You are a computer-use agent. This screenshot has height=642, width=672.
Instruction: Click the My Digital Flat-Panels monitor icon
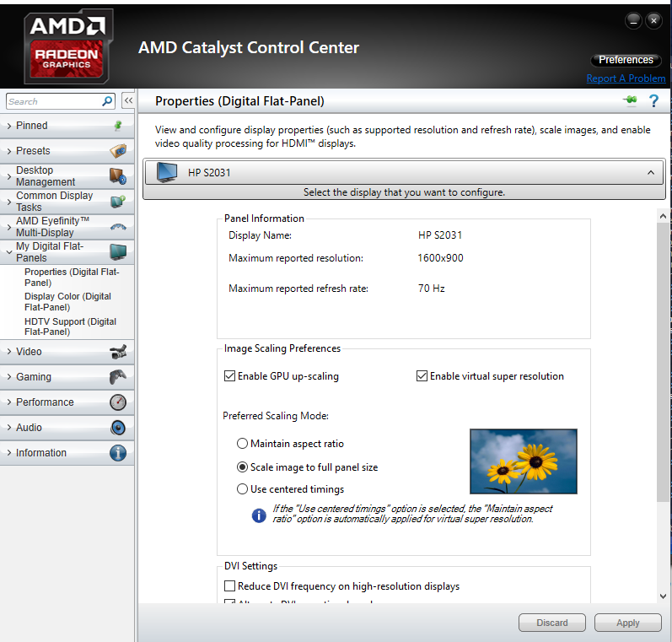118,251
